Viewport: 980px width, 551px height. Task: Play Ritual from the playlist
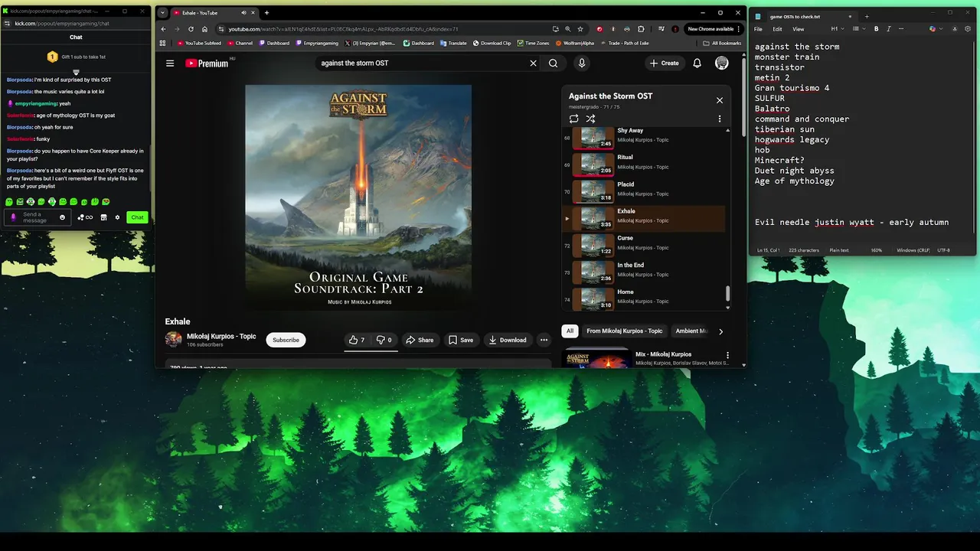tap(644, 165)
